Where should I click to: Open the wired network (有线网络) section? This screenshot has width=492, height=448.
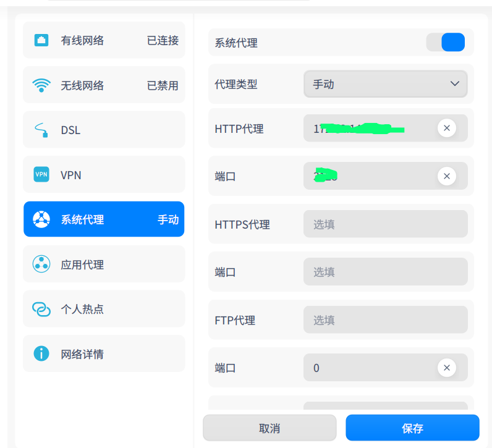[x=104, y=41]
